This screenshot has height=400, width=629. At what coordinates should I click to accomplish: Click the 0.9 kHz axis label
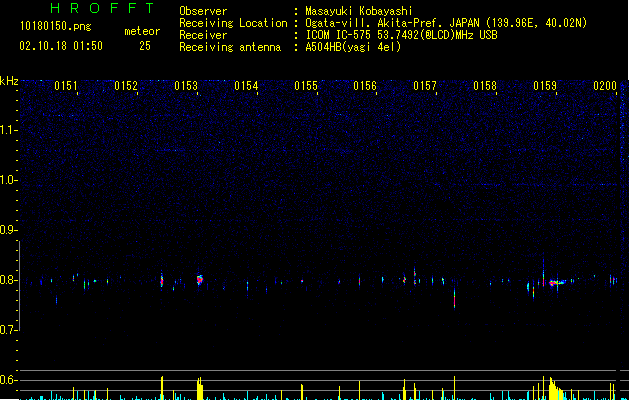pos(8,230)
